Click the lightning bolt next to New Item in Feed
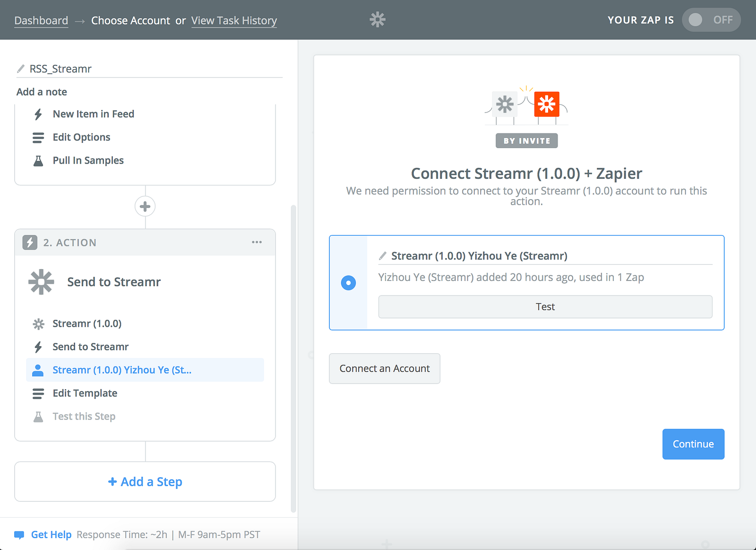 click(38, 114)
